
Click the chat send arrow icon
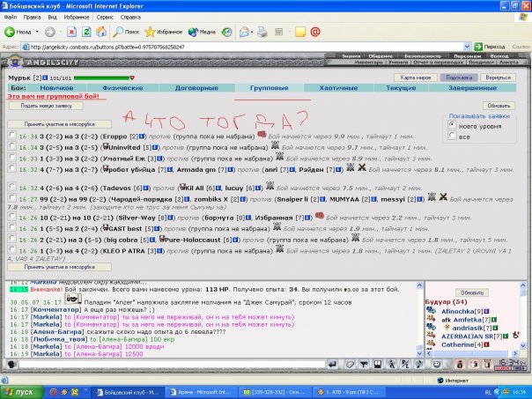click(x=333, y=365)
